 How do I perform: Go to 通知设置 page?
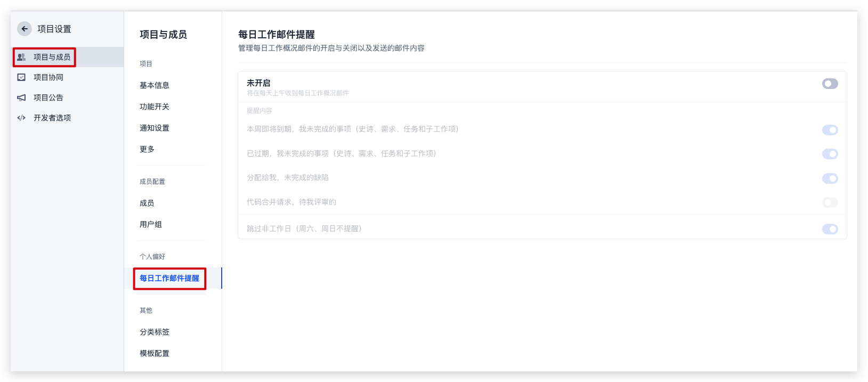click(x=155, y=128)
